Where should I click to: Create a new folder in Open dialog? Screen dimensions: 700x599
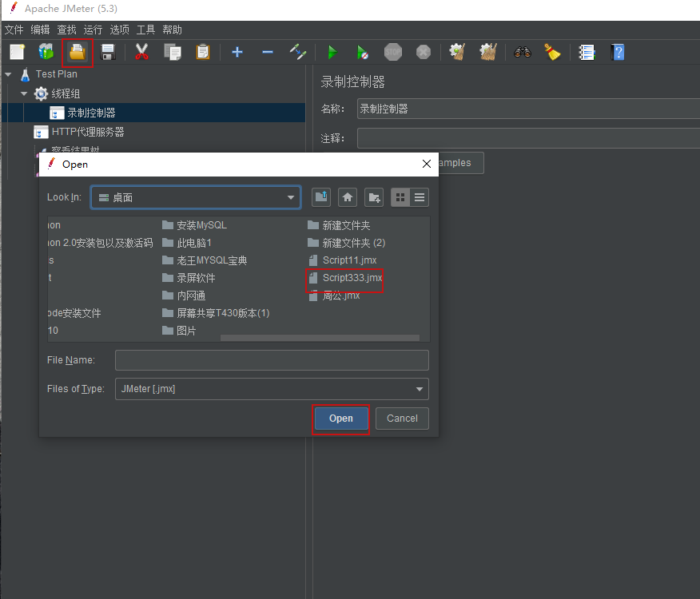coord(374,197)
